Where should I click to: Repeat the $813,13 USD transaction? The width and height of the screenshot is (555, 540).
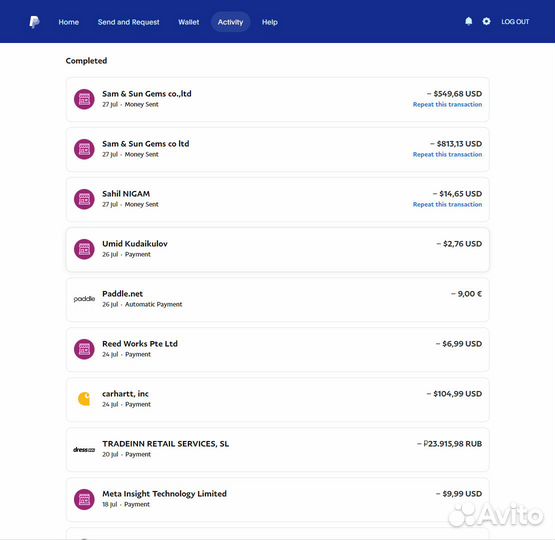[x=447, y=154]
